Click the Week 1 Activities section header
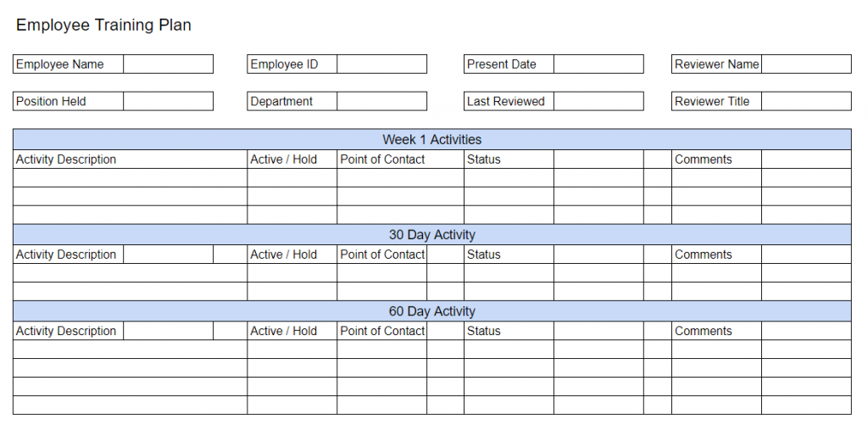The height and width of the screenshot is (431, 868). pyautogui.click(x=431, y=140)
